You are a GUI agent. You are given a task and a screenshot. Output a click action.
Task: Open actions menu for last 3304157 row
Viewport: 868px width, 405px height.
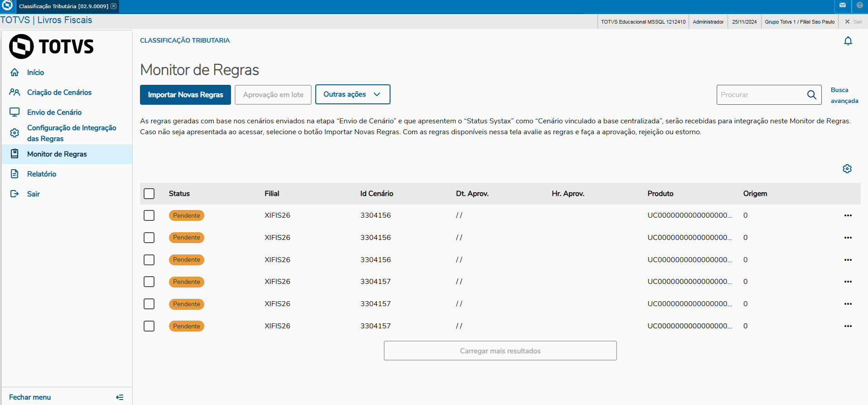coord(848,326)
